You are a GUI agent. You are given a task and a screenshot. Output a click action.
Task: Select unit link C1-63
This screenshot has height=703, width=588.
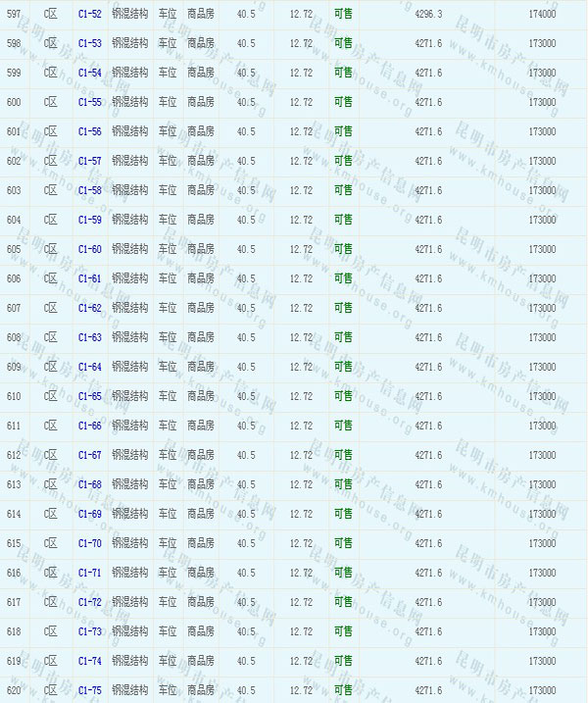pyautogui.click(x=89, y=337)
